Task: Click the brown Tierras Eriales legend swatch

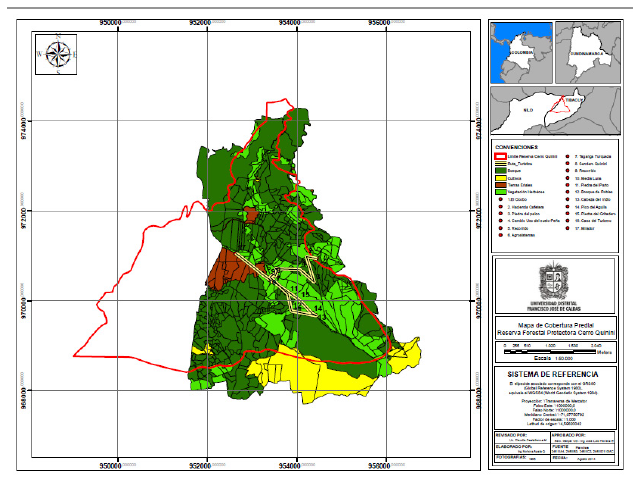Action: pyautogui.click(x=501, y=187)
